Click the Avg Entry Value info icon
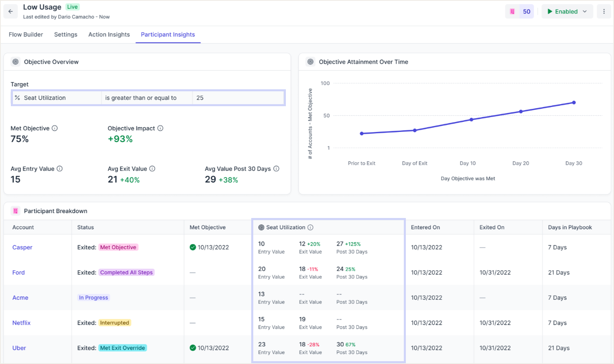614x364 pixels. 60,169
